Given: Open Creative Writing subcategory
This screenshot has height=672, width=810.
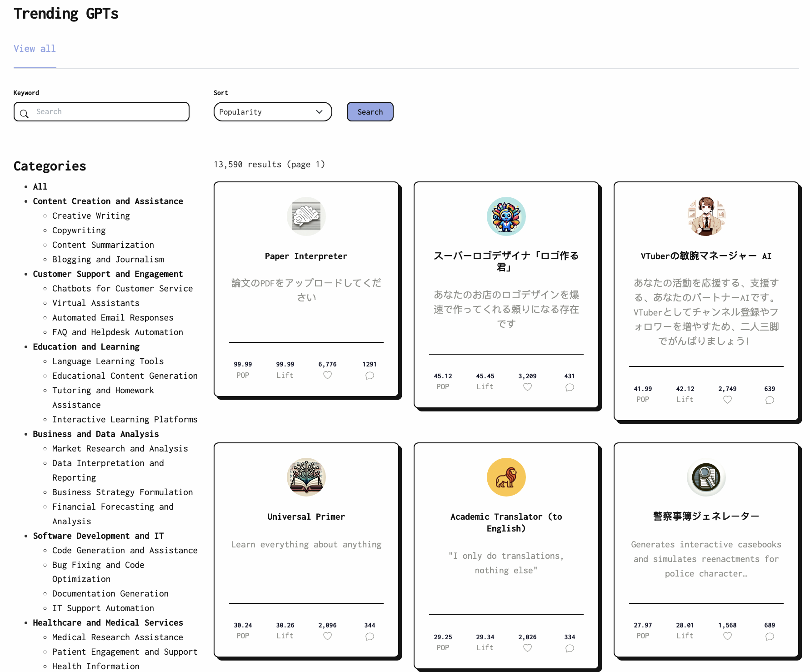Looking at the screenshot, I should pyautogui.click(x=91, y=216).
